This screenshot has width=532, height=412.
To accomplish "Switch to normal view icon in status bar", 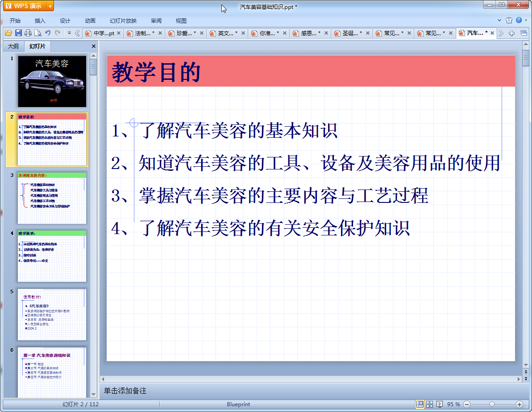I will coord(420,404).
